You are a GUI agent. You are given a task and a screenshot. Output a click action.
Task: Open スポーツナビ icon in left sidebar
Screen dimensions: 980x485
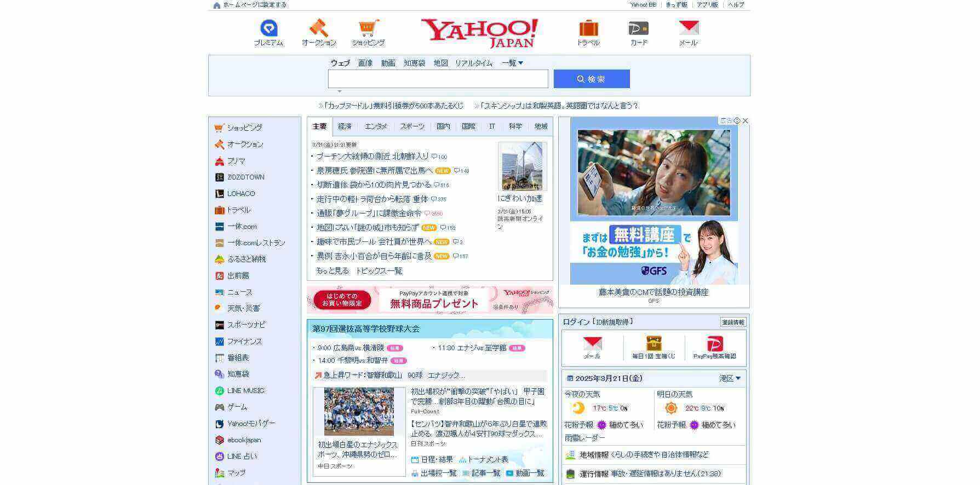point(219,325)
